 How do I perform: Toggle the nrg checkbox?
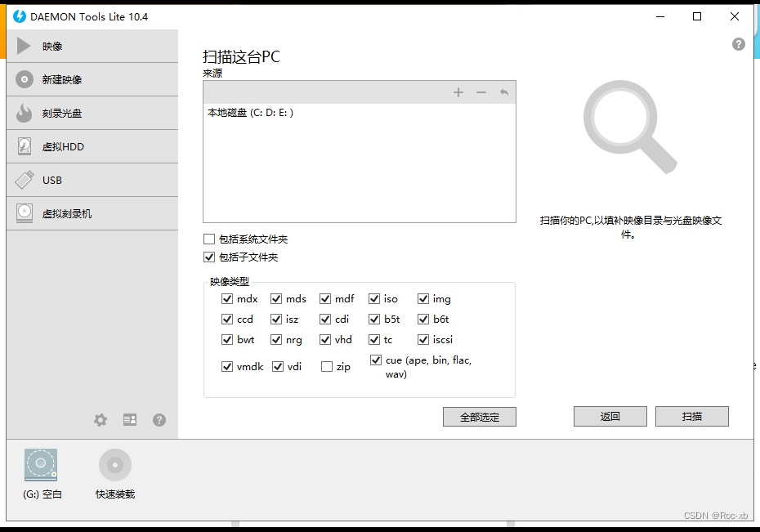[275, 339]
